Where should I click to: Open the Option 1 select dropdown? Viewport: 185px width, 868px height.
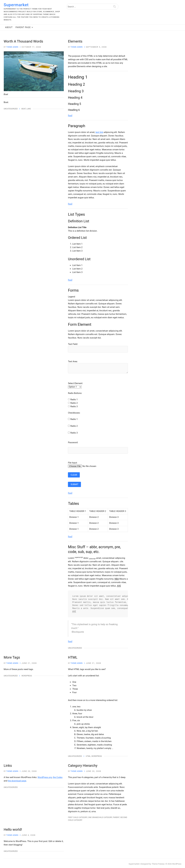75,387
